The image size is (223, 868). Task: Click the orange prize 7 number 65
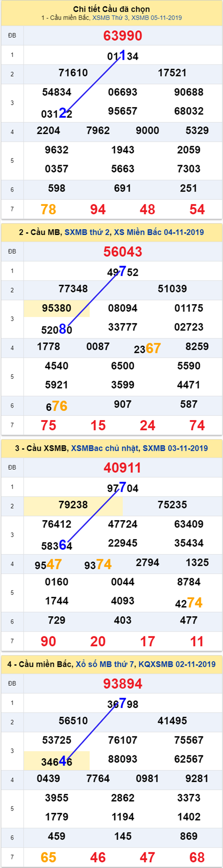click(48, 858)
